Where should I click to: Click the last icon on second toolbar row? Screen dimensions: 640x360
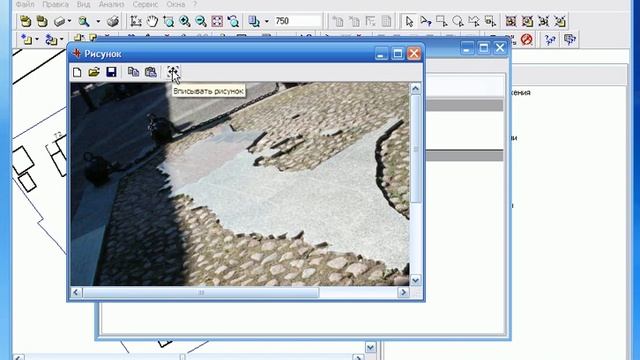(x=569, y=40)
